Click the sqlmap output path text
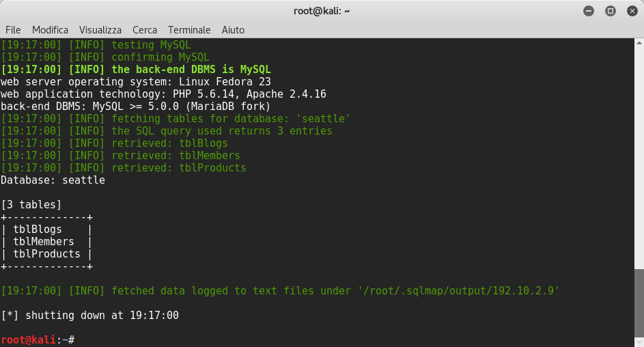Viewport: 644px width, 347px height. 458,291
